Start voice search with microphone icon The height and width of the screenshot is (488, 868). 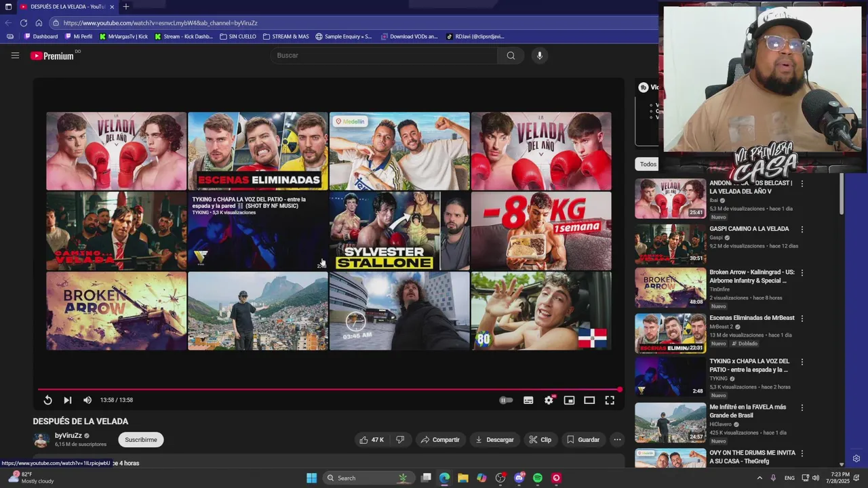tap(540, 56)
